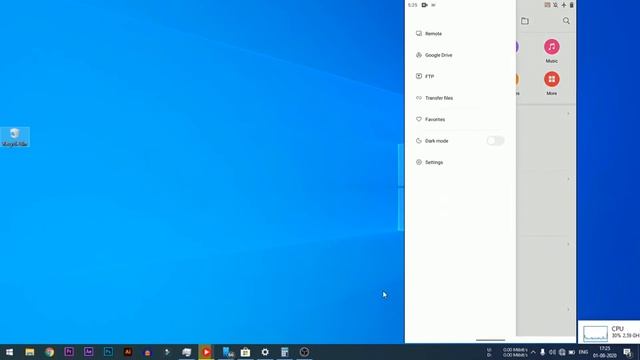
Task: Show hidden system tray icons
Action: [533, 352]
